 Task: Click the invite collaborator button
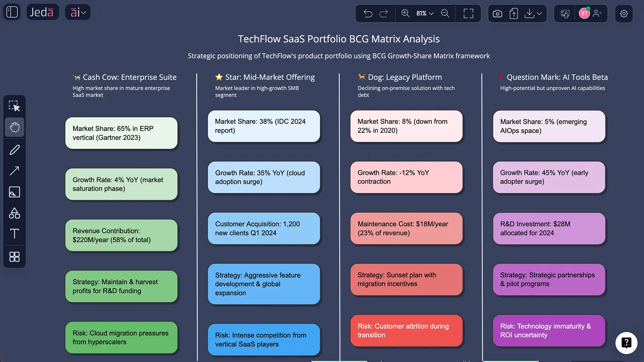pos(597,13)
